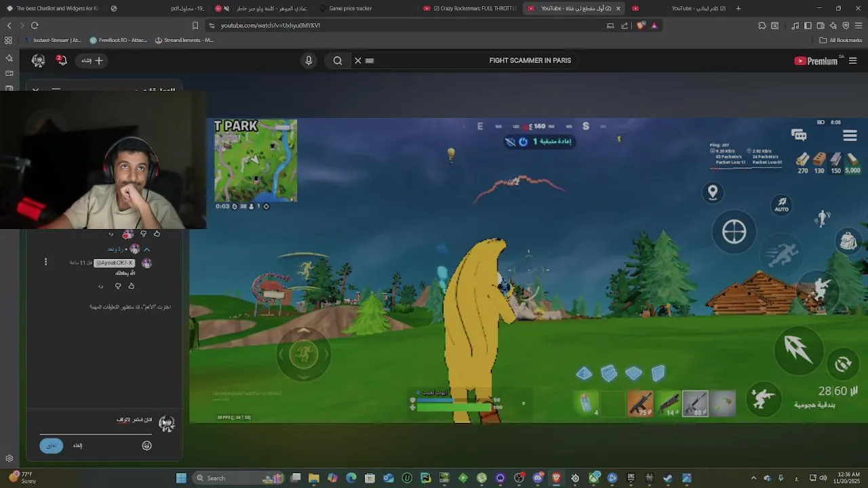Open the Brave Shields lion icon

coord(640,25)
